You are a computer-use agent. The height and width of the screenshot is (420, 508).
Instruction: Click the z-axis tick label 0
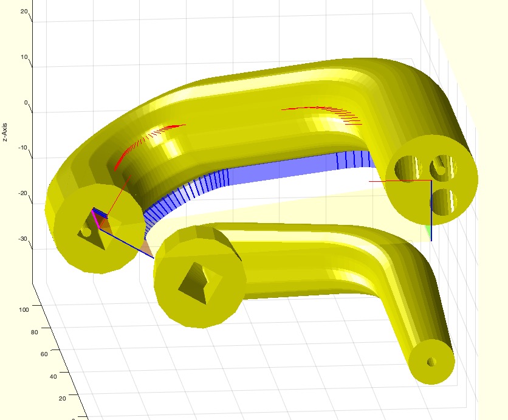[26, 103]
